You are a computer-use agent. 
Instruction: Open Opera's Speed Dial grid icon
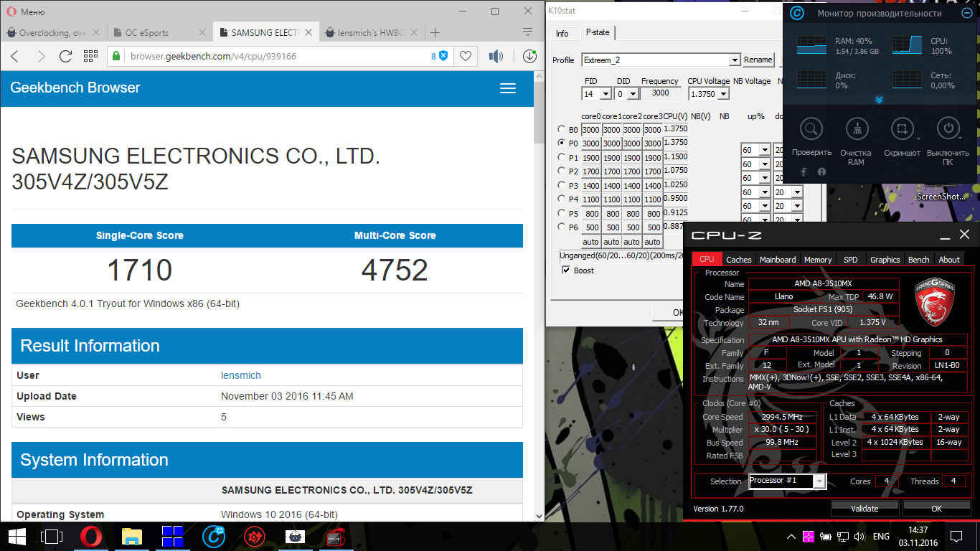[x=90, y=56]
